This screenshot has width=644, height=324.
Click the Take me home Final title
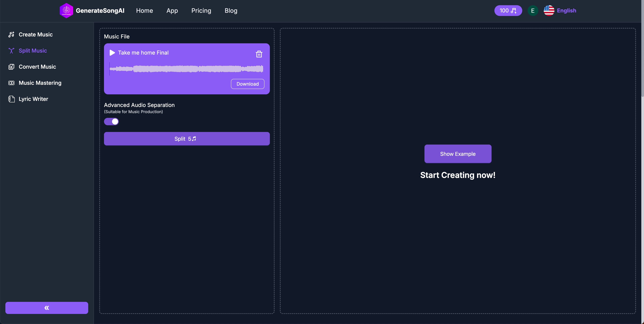point(143,53)
